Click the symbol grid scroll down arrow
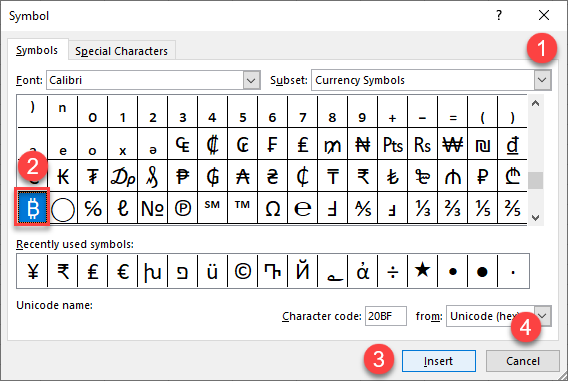The width and height of the screenshot is (568, 381). [535, 217]
